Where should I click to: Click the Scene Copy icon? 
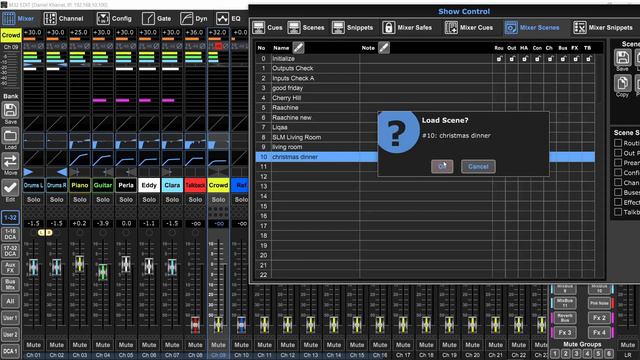622,84
